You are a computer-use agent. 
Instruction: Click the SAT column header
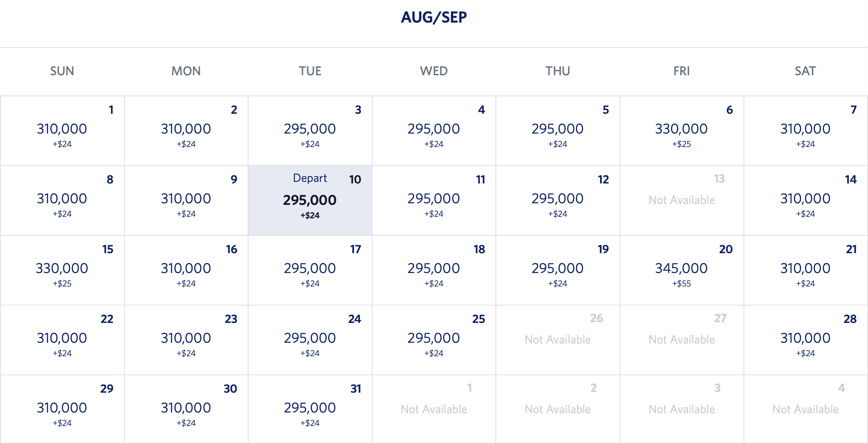[805, 71]
